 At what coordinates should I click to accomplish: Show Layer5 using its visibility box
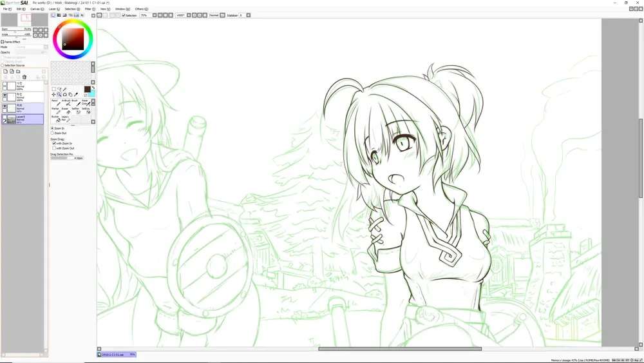[5, 117]
